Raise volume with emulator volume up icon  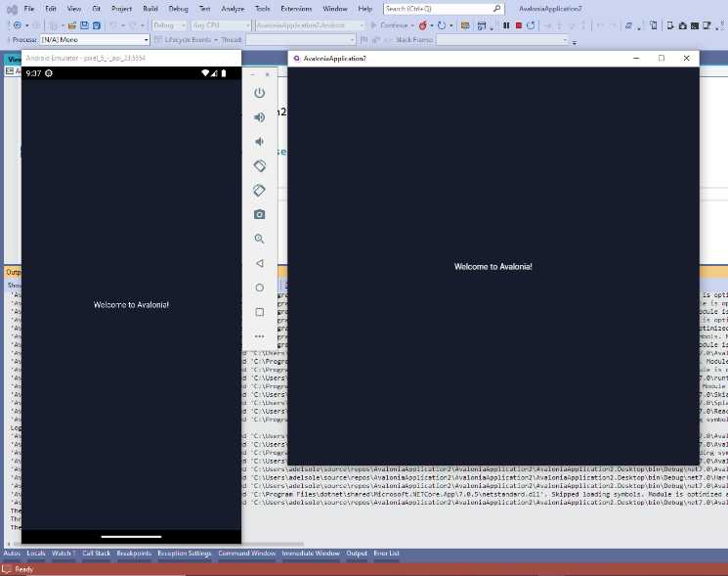tap(260, 117)
